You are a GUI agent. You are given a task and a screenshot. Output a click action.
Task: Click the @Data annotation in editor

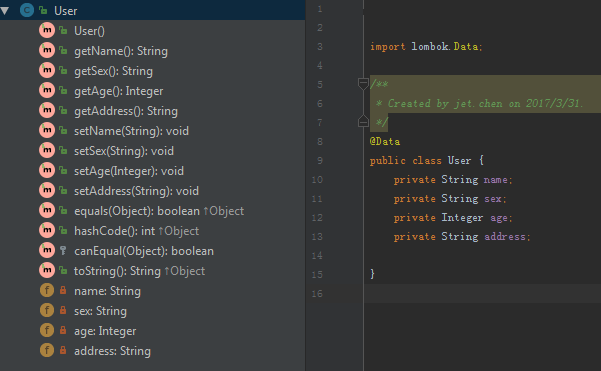click(x=385, y=141)
